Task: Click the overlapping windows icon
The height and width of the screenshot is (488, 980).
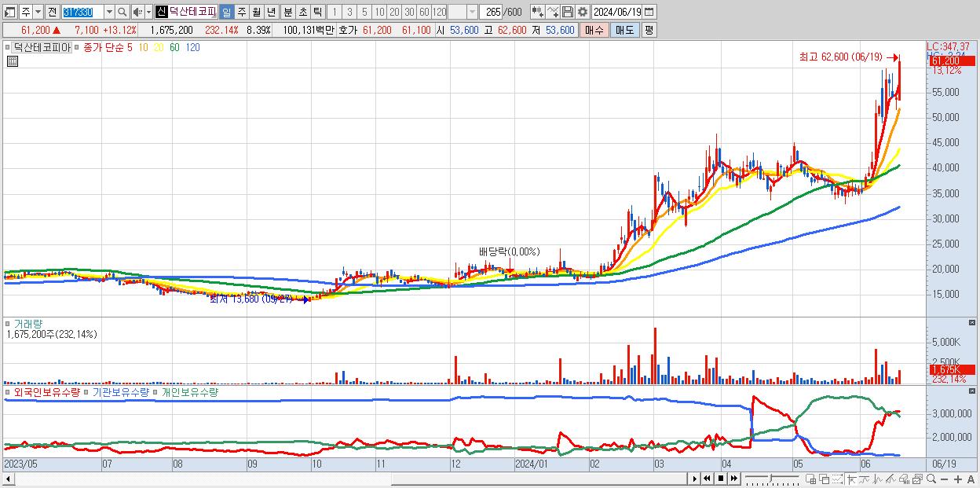Action: pyautogui.click(x=824, y=479)
